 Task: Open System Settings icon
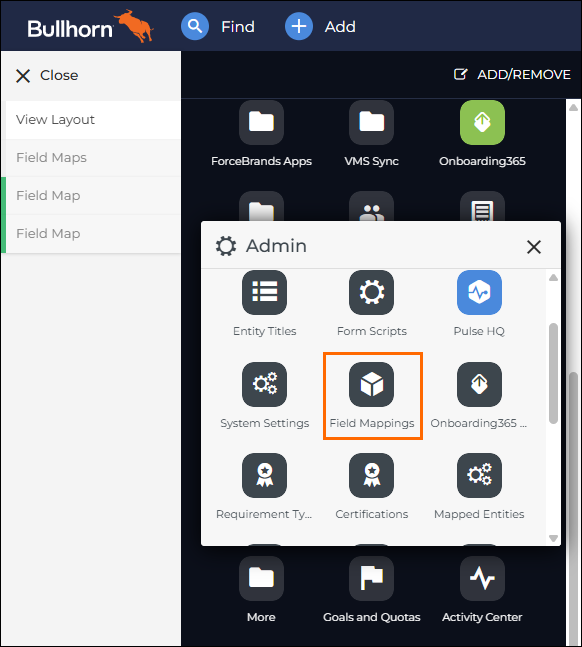[x=265, y=385]
